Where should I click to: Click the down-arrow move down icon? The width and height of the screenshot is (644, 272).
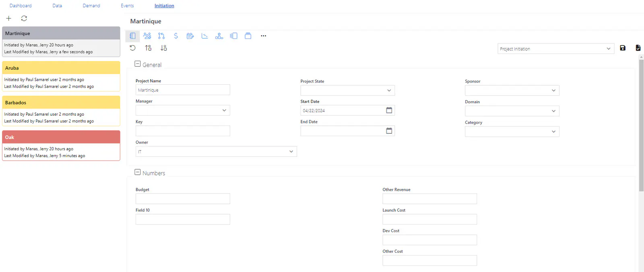(163, 48)
